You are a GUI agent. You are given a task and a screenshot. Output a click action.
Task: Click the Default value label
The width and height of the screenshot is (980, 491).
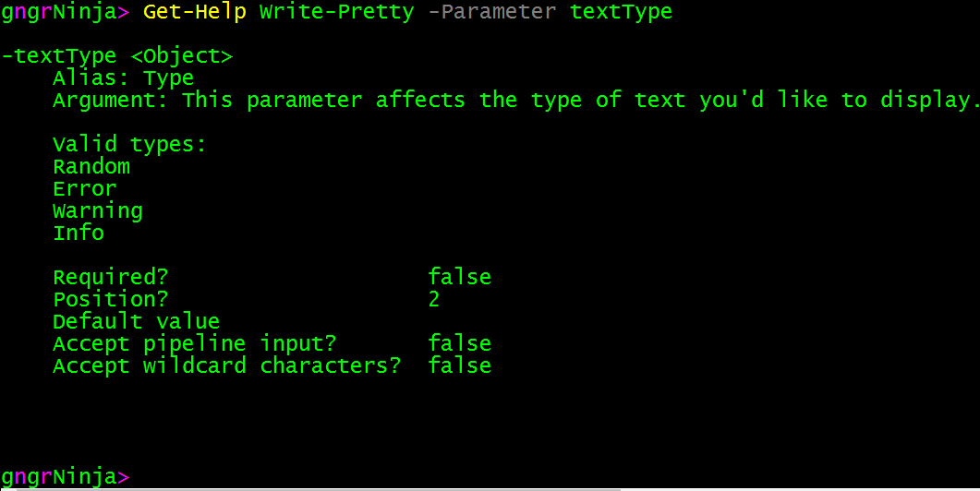pyautogui.click(x=136, y=322)
